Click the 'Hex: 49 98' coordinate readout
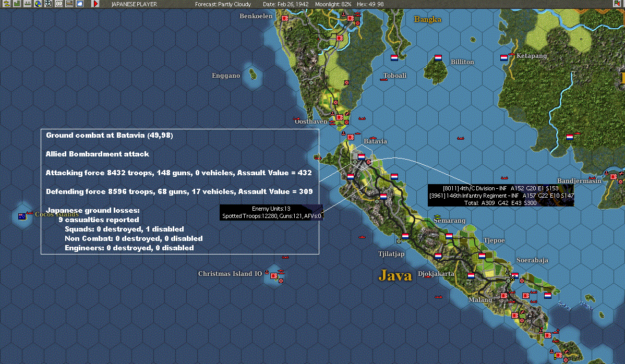The height and width of the screenshot is (364, 625). point(370,4)
